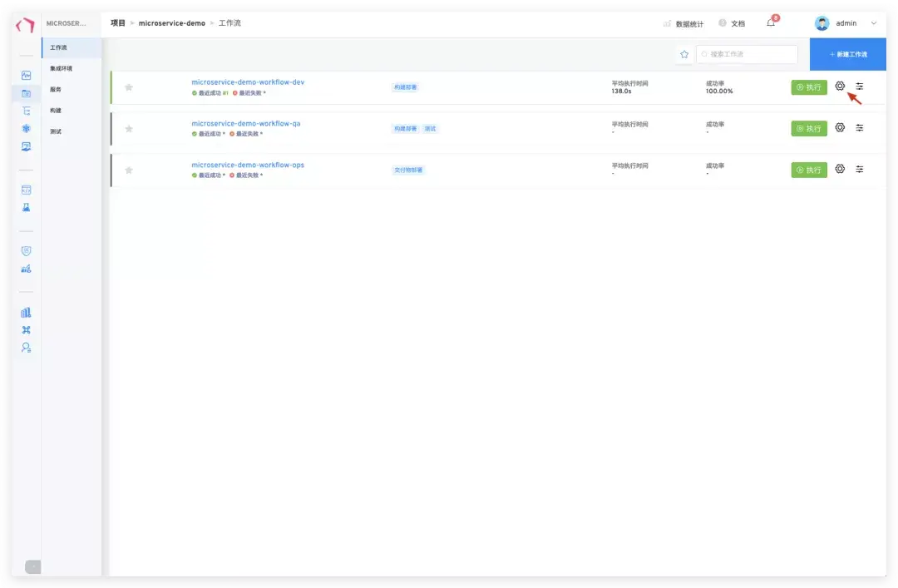This screenshot has width=898, height=588.
Task: Select 服务 from the project sidebar
Action: (57, 89)
